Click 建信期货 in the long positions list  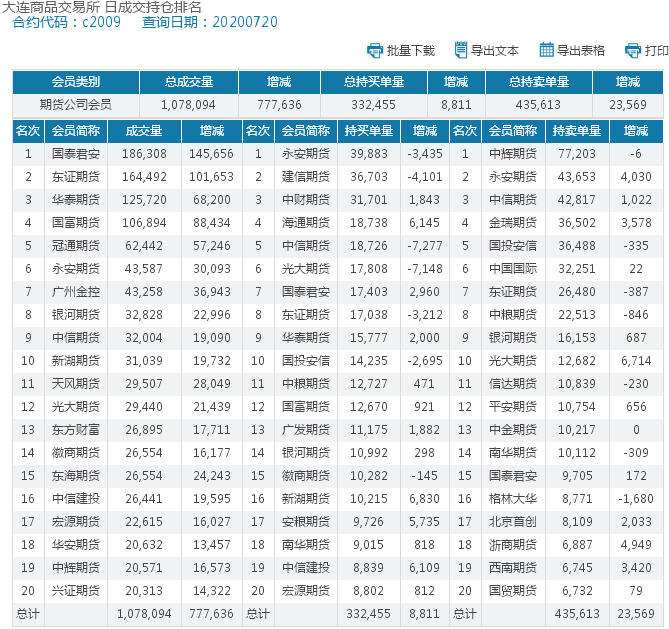(x=305, y=177)
